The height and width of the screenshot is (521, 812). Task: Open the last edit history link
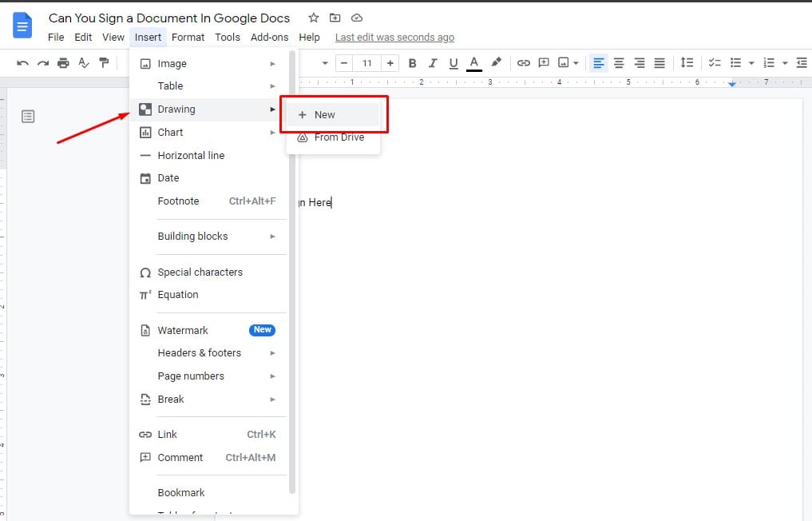pos(394,37)
